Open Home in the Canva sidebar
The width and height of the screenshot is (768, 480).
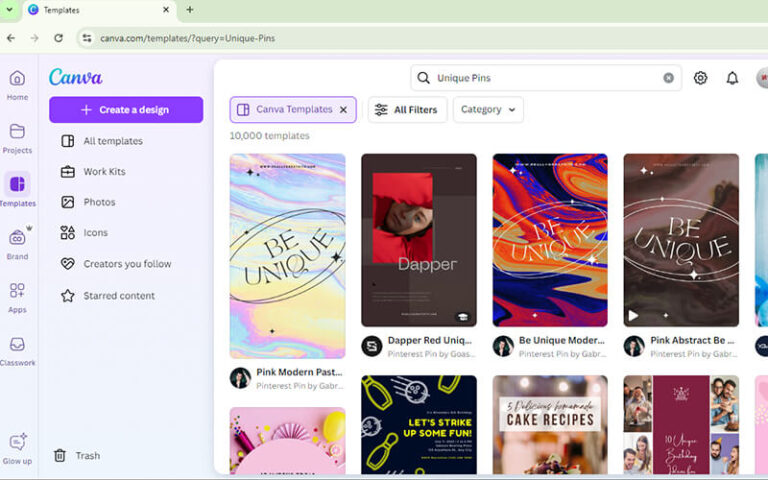pyautogui.click(x=17, y=85)
